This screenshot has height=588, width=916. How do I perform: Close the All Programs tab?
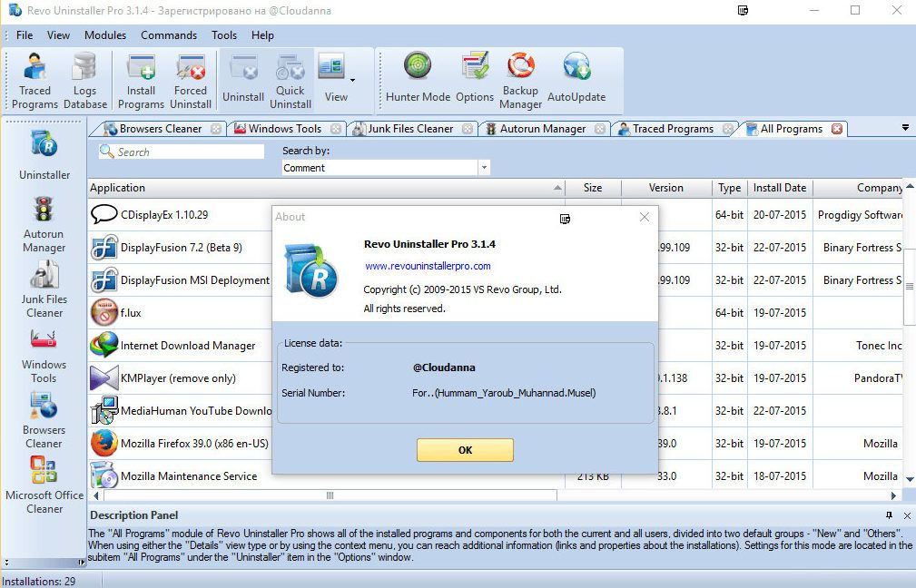coord(837,129)
